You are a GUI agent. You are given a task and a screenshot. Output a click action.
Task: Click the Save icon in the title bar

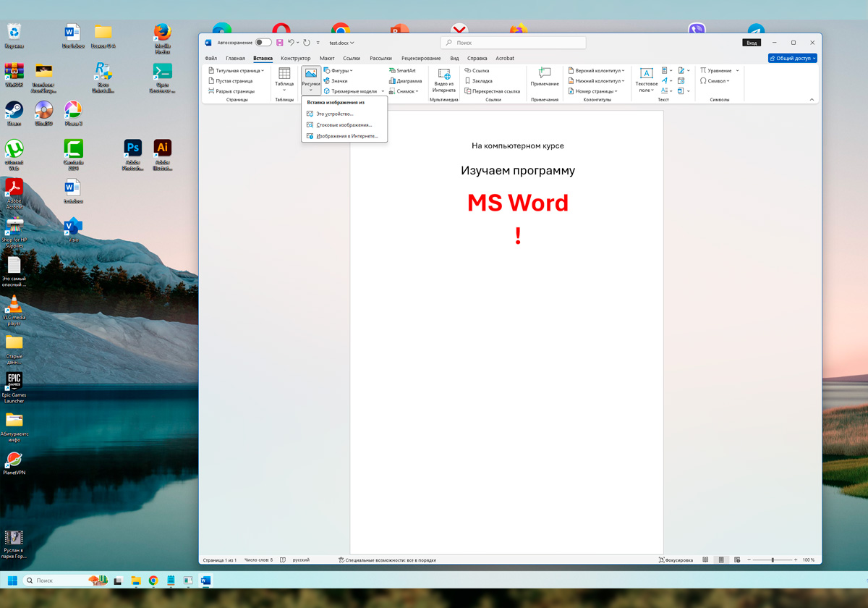point(280,43)
